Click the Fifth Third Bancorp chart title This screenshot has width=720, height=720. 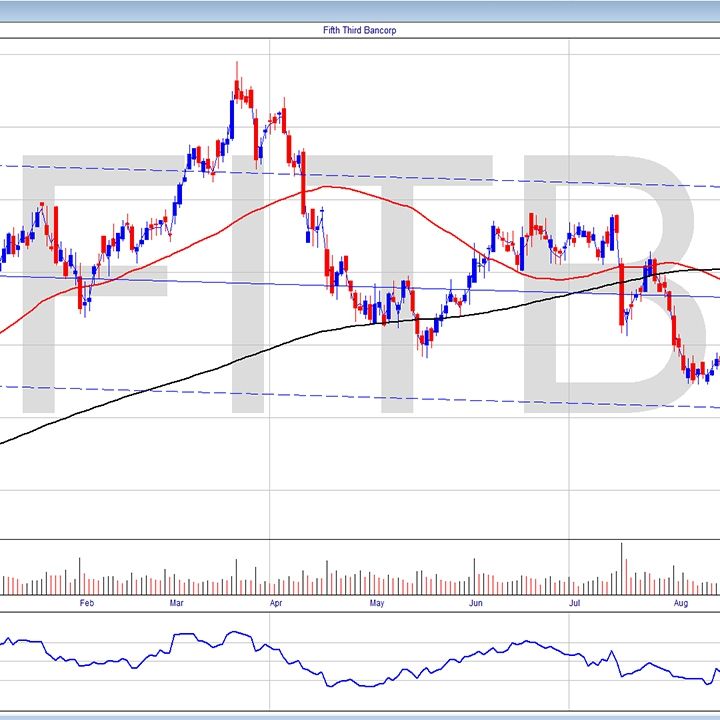pyautogui.click(x=360, y=30)
